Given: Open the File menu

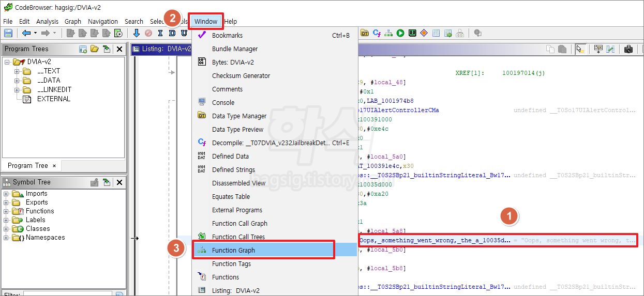Looking at the screenshot, I should coord(8,21).
